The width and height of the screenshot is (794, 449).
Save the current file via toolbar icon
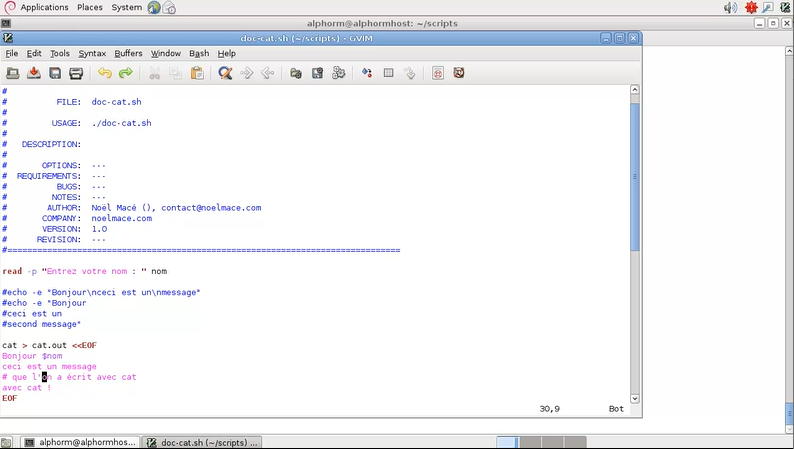tap(34, 73)
